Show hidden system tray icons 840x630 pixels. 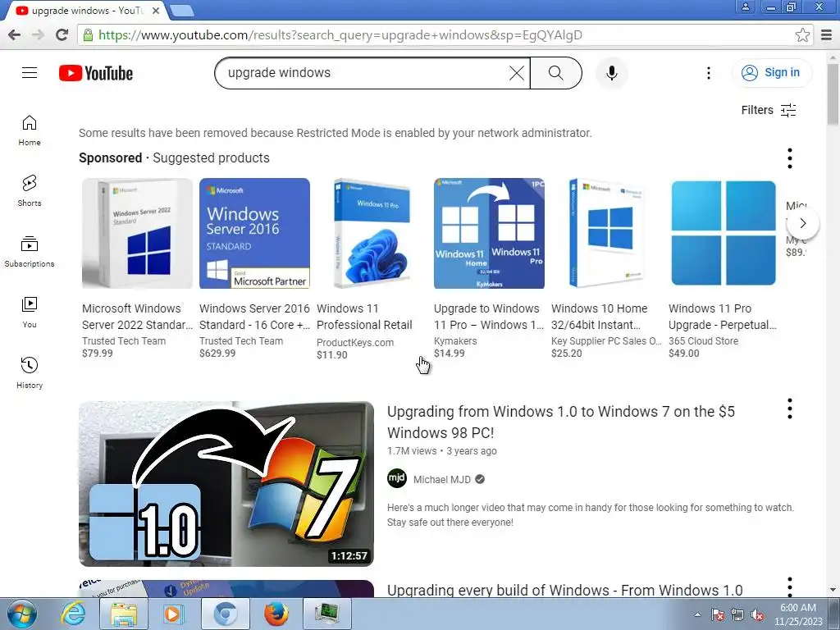pyautogui.click(x=697, y=615)
